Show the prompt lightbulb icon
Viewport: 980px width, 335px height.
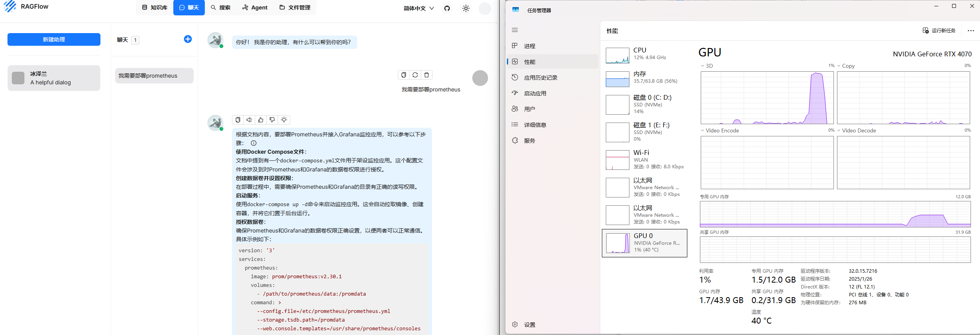click(x=284, y=120)
